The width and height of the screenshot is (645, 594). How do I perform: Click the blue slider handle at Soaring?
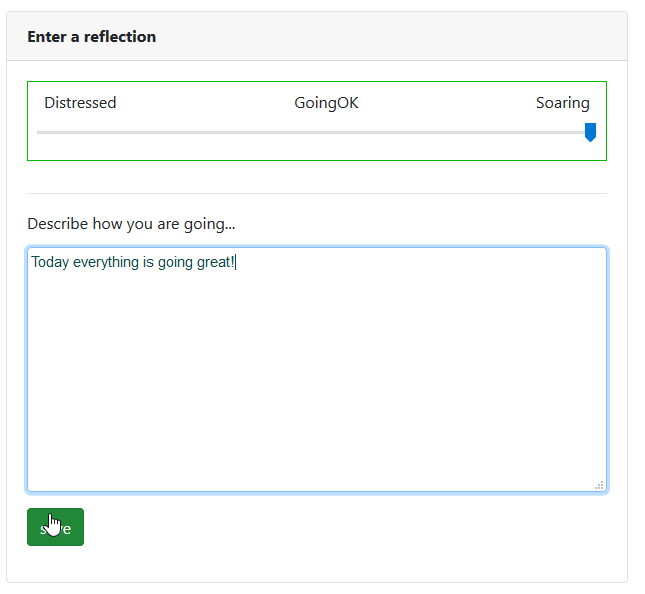click(590, 132)
